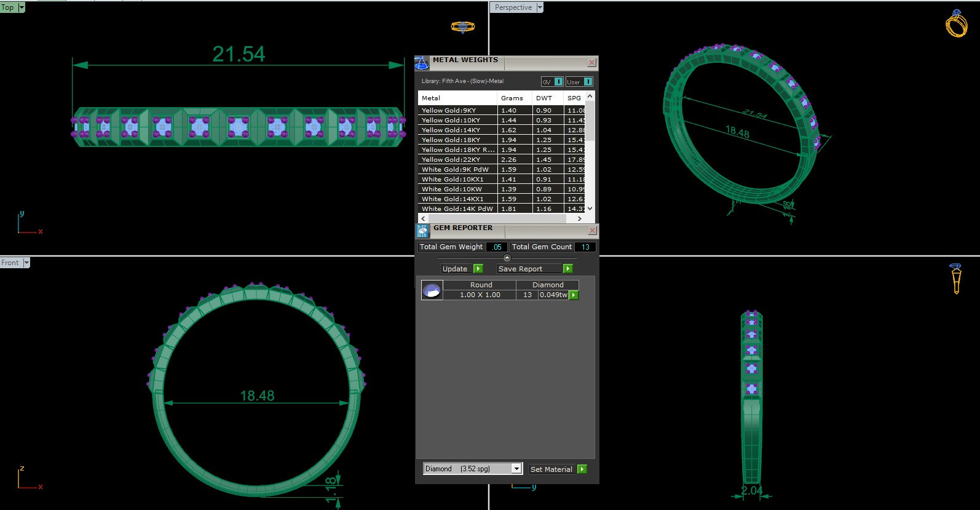Click the gold ring icon in Perspective viewport
Viewport: 980px width, 510px height.
click(956, 23)
